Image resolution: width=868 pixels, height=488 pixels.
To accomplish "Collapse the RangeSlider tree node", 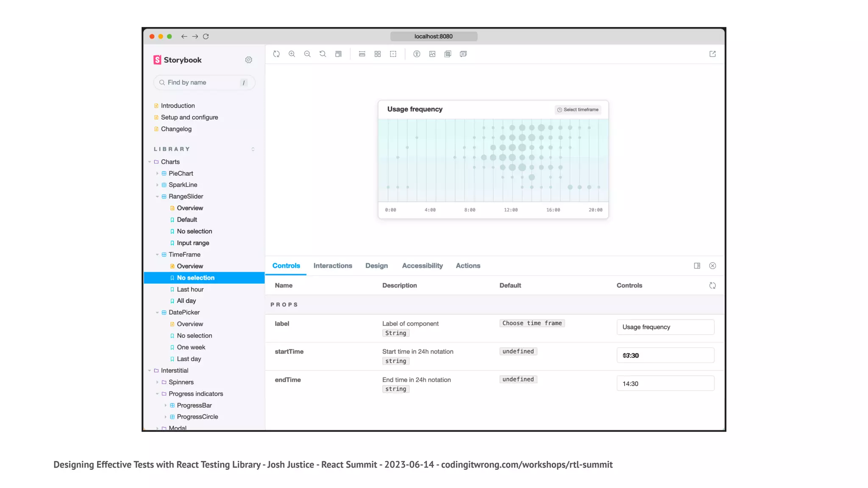I will tap(157, 197).
